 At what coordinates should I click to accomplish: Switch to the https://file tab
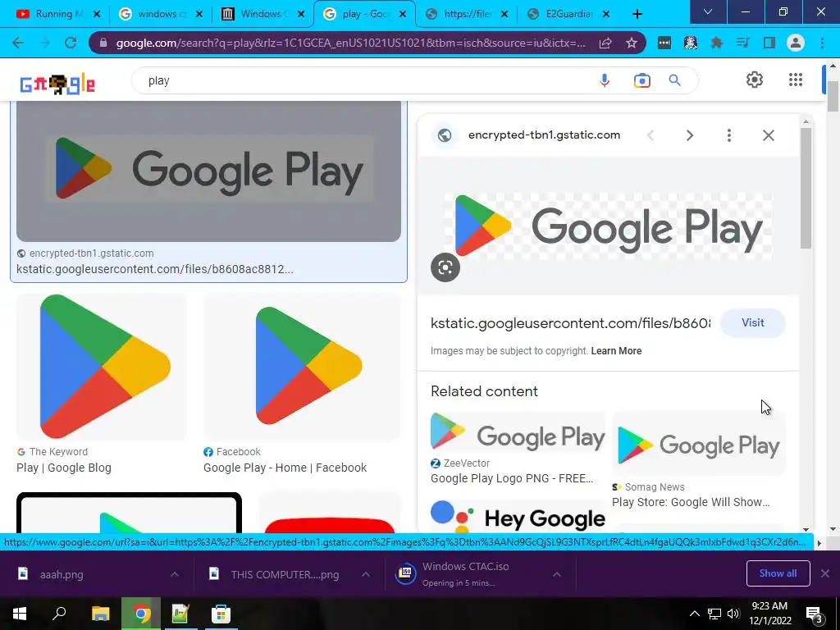coord(466,14)
